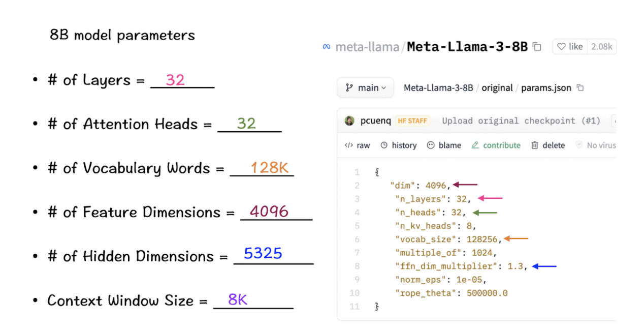Screen dimensions: 644x330
Task: Click line number 6 in code
Action: coord(357,239)
